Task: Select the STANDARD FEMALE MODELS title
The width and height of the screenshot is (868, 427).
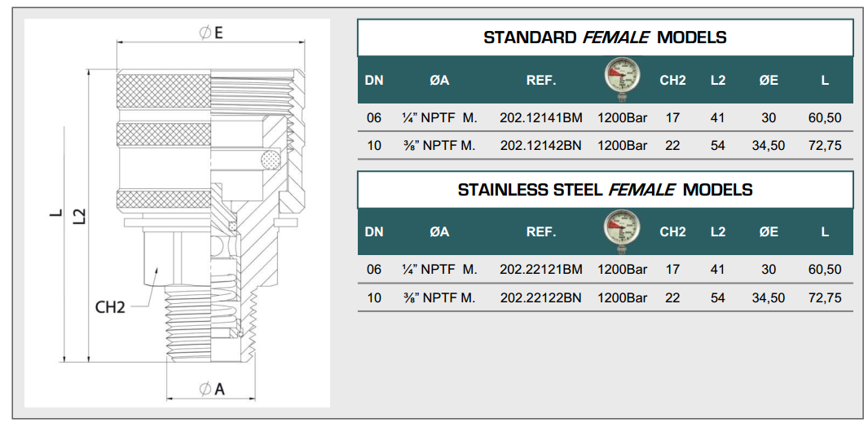Action: pyautogui.click(x=605, y=37)
